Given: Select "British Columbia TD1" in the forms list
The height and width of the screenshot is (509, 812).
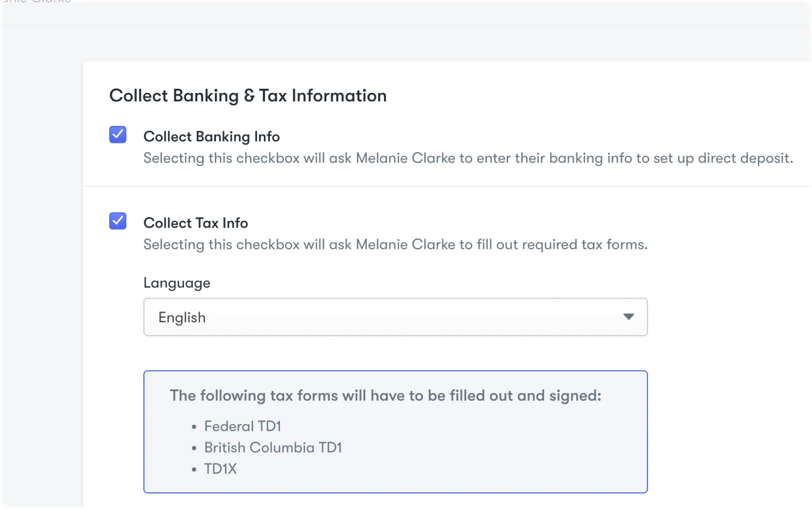Looking at the screenshot, I should click(x=273, y=447).
